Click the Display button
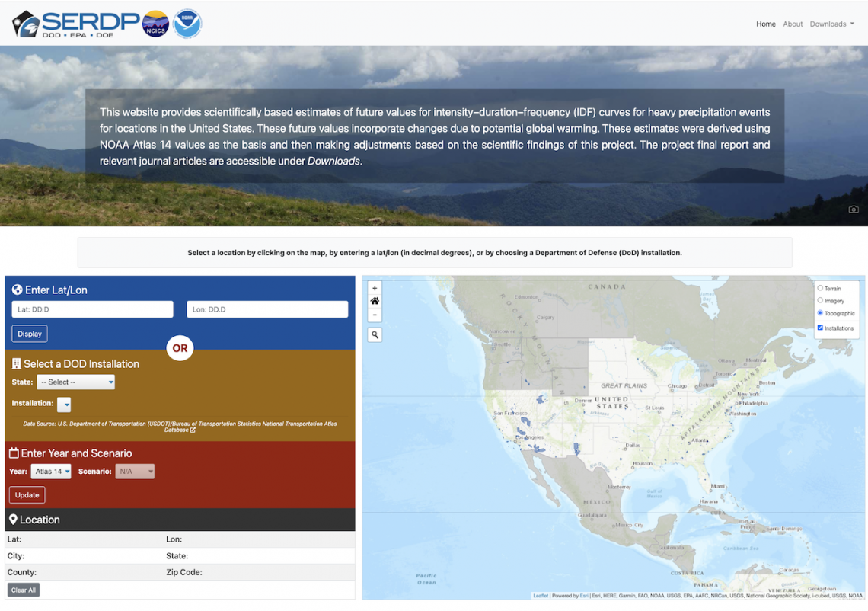Screen dimensions: 868x611 pyautogui.click(x=30, y=334)
